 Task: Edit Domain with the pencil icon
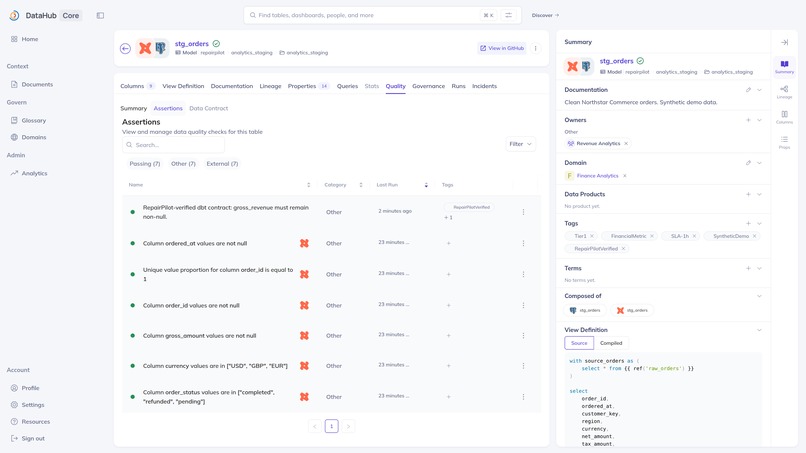748,163
